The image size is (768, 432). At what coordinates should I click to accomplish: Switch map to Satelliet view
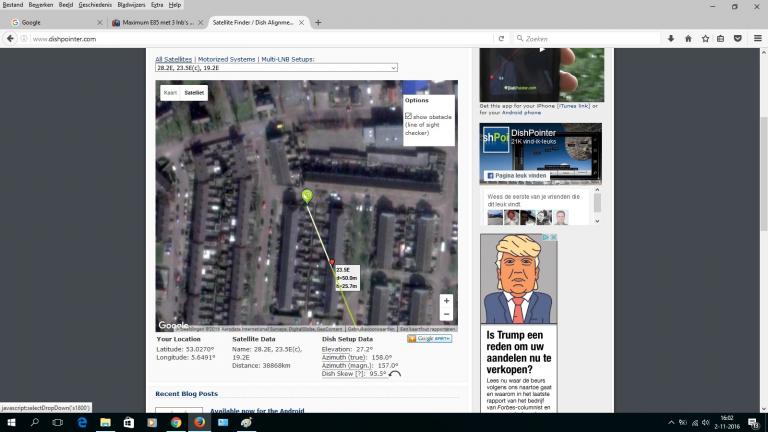194,93
